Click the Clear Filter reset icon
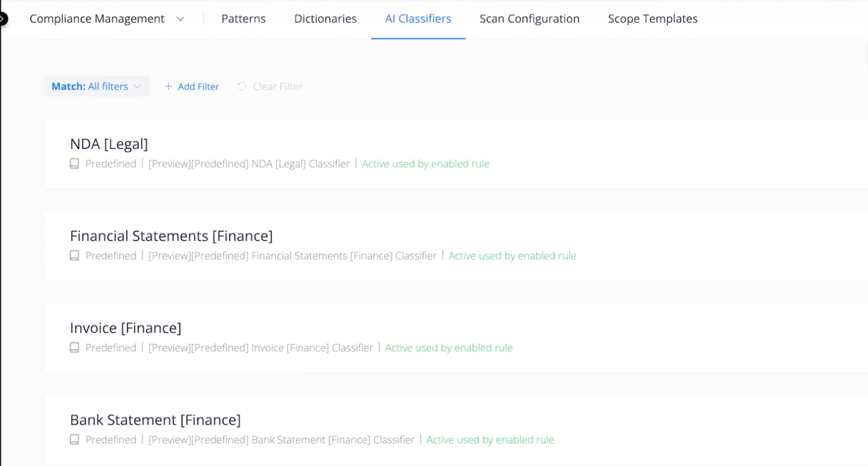Image resolution: width=868 pixels, height=466 pixels. point(241,86)
